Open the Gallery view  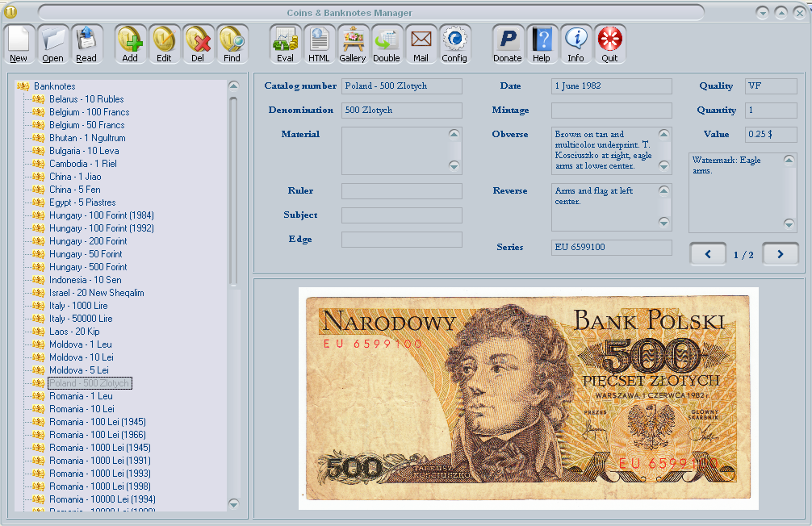tap(353, 44)
